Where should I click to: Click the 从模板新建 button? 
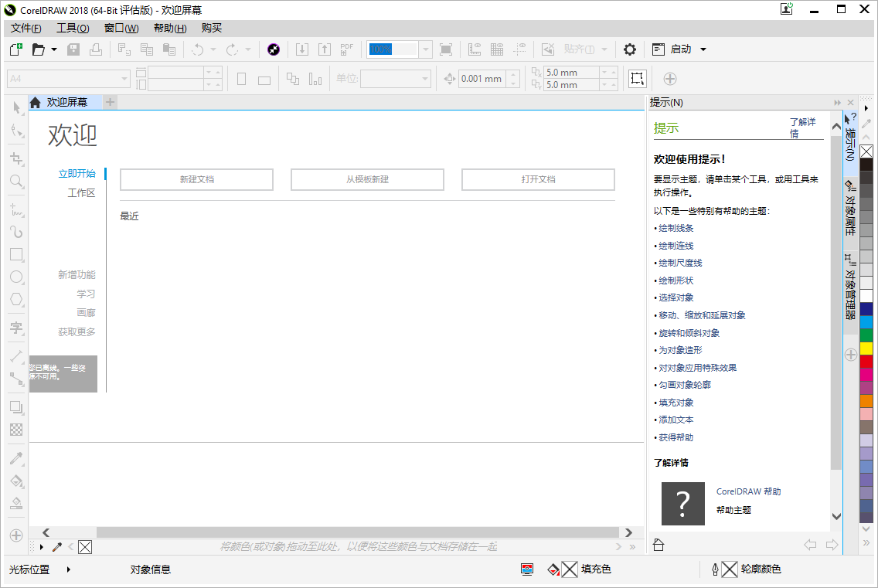[x=367, y=180]
